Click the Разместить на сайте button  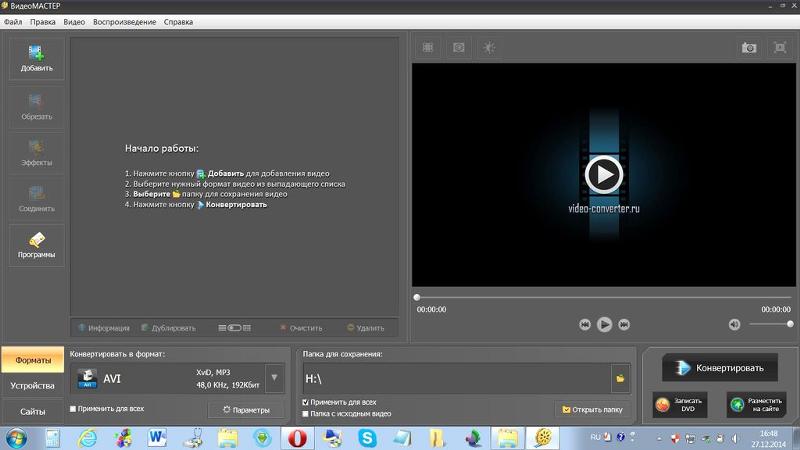click(x=757, y=405)
